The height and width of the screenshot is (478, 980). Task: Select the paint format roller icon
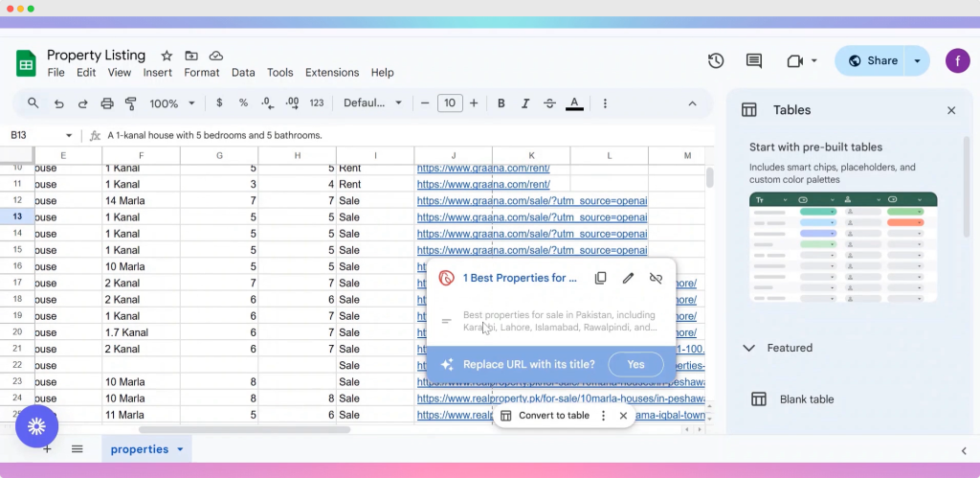click(x=131, y=103)
